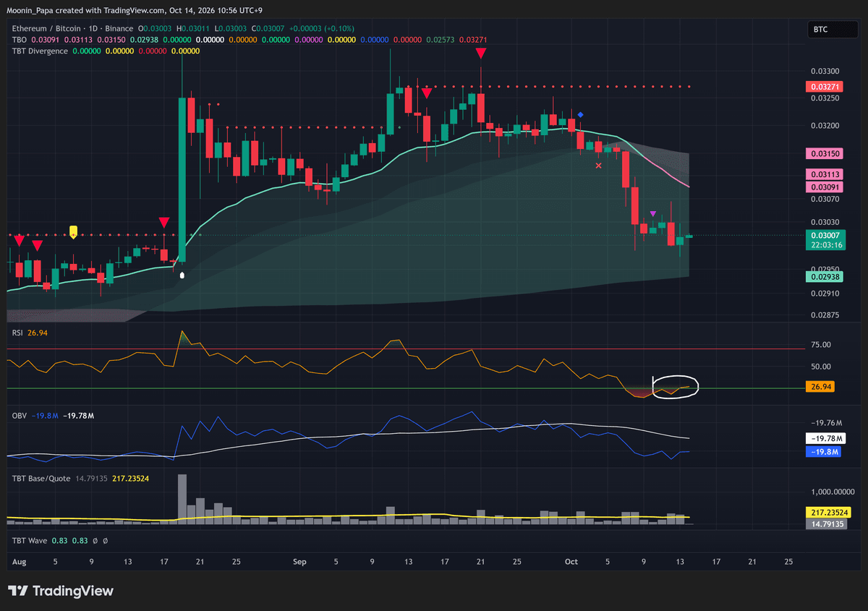Select the purple triangle marker above October candles

653,213
